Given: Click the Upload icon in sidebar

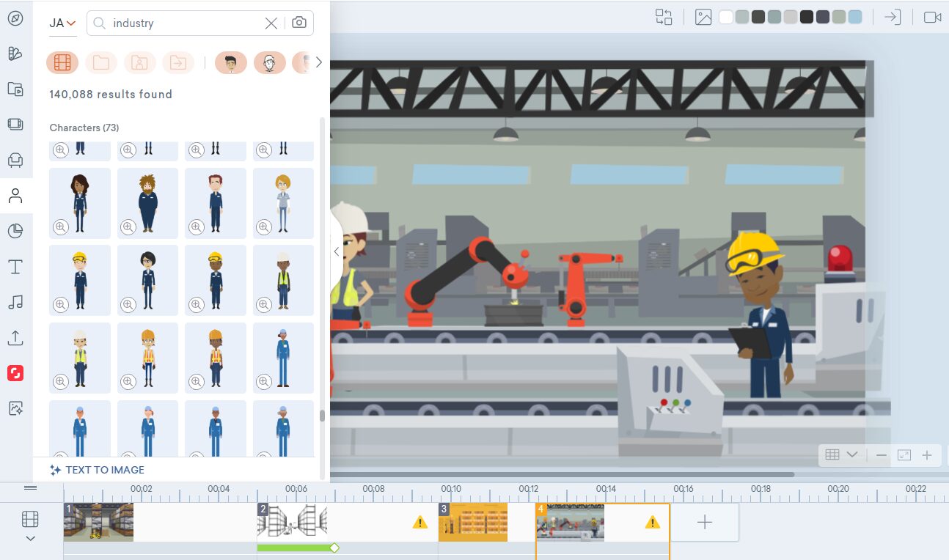Looking at the screenshot, I should coord(15,338).
